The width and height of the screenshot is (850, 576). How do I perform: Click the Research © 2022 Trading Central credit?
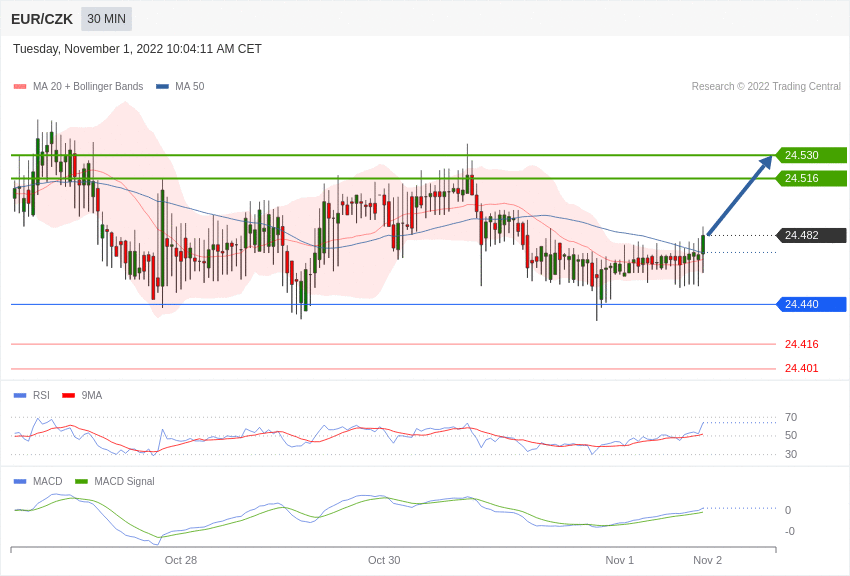pos(766,86)
